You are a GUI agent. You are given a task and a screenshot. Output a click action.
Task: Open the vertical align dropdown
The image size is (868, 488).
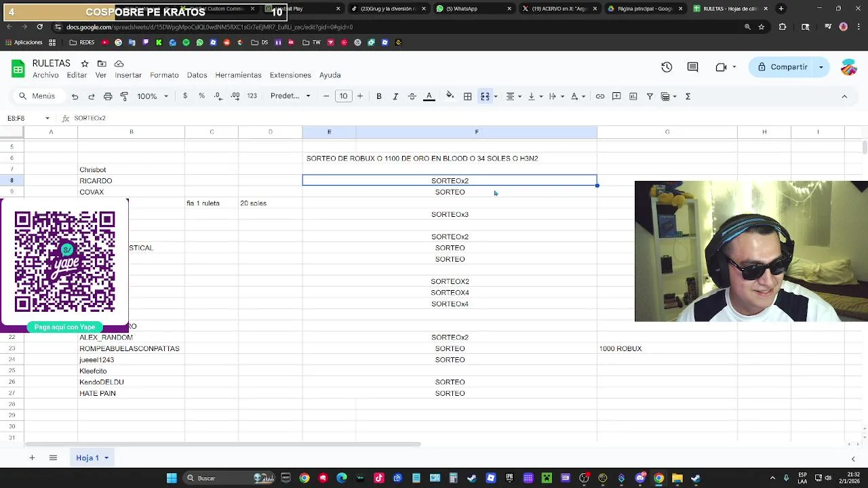click(x=534, y=96)
